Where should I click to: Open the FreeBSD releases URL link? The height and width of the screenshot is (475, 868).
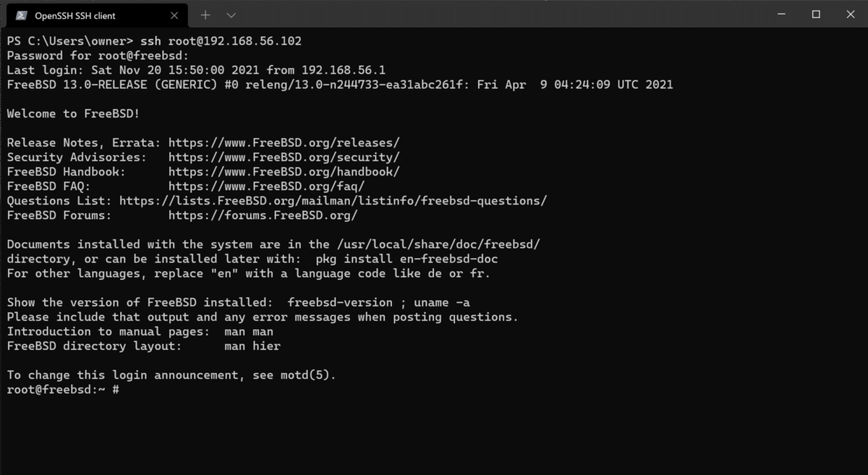[284, 142]
